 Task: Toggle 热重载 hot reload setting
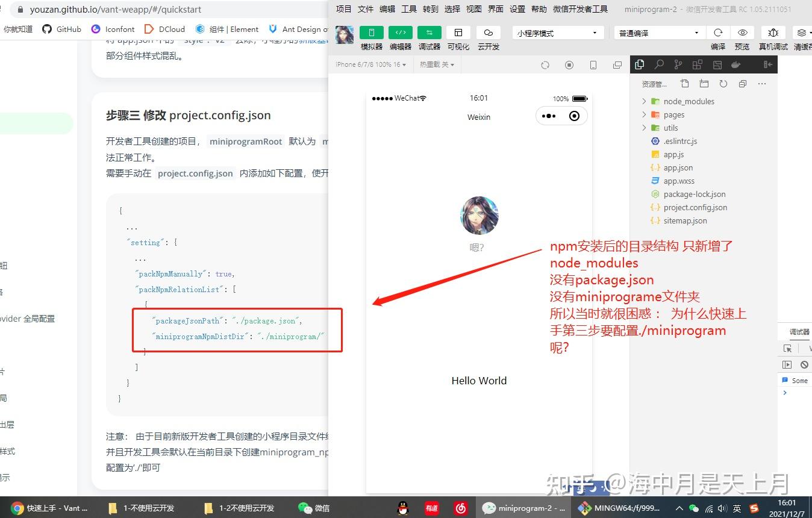coord(436,64)
